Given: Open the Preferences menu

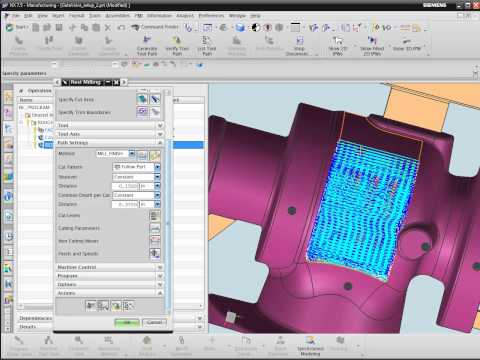Looking at the screenshot, I should pos(211,16).
